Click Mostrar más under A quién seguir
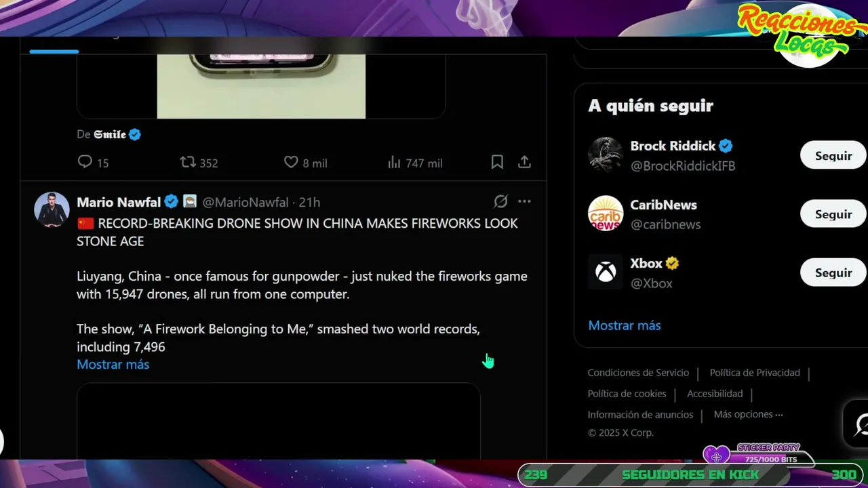Viewport: 868px width, 488px height. pyautogui.click(x=624, y=325)
